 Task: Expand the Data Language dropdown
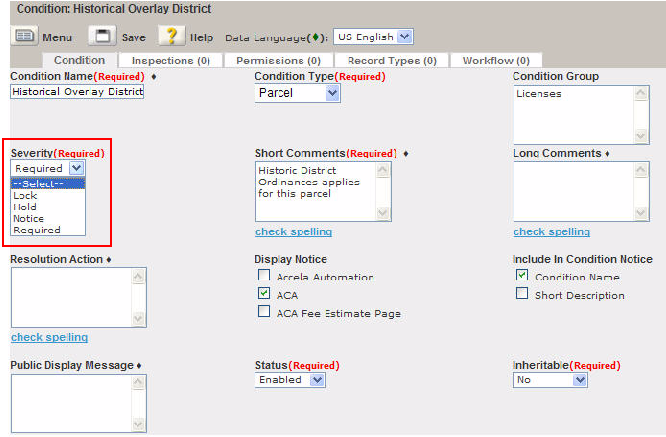372,36
